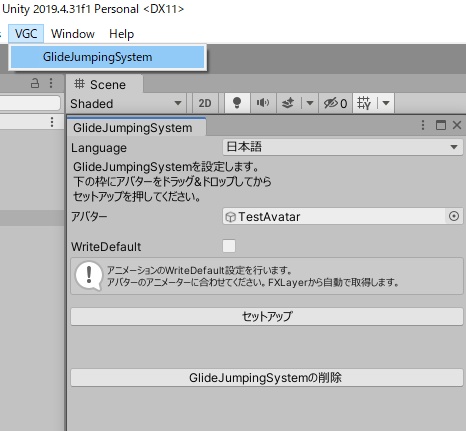Click GlideJumpingSystemの削除 button
The width and height of the screenshot is (466, 431).
coord(267,378)
